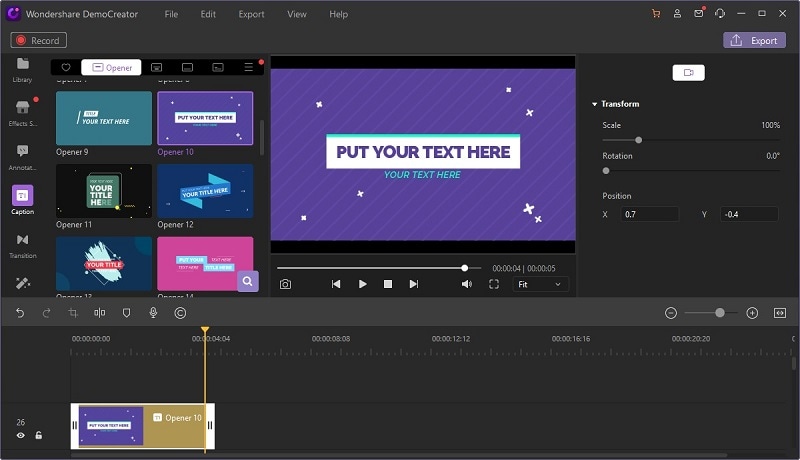The image size is (800, 460).
Task: Click the purple Export button
Action: tap(754, 40)
